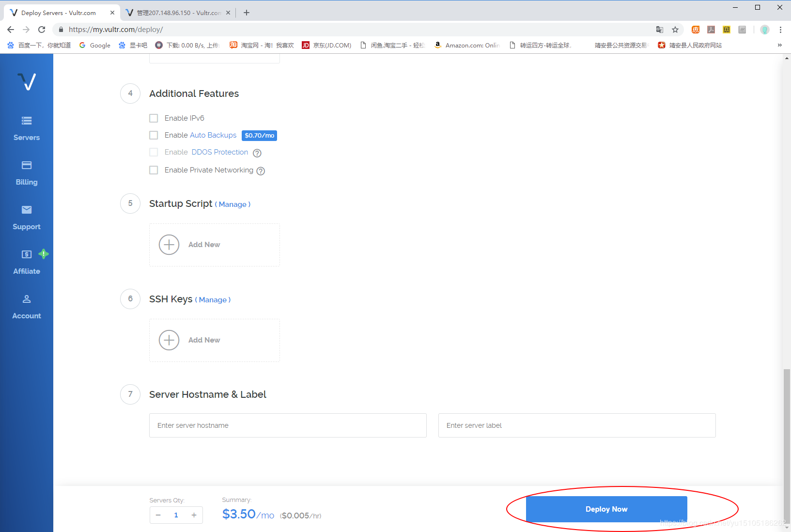Click plus icon to add SSH Key
The image size is (791, 532).
169,340
